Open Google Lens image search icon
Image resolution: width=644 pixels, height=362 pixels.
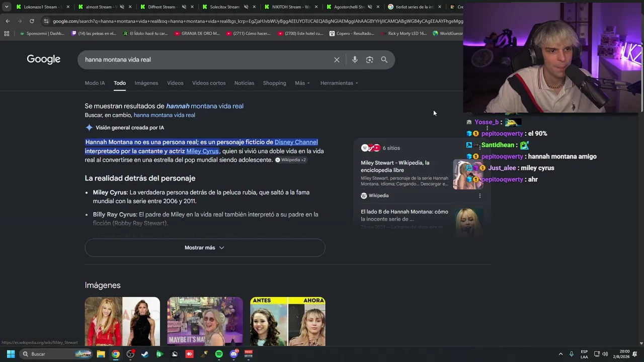[369, 60]
